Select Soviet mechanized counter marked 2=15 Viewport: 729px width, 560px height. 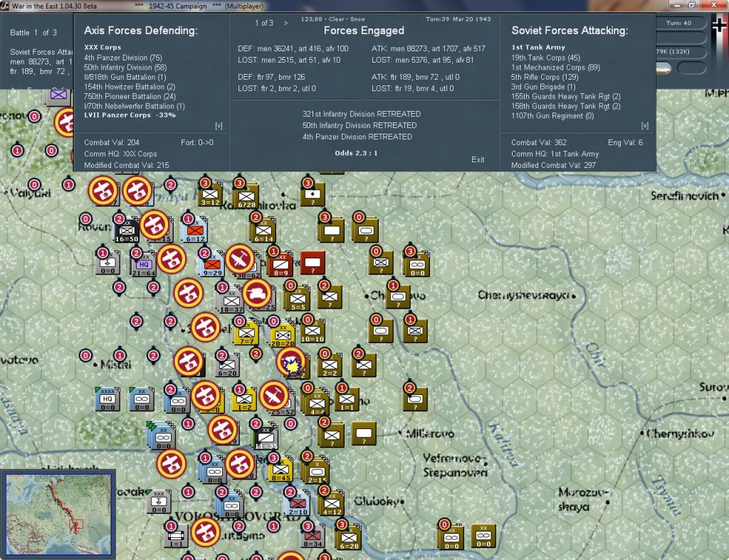[x=316, y=471]
